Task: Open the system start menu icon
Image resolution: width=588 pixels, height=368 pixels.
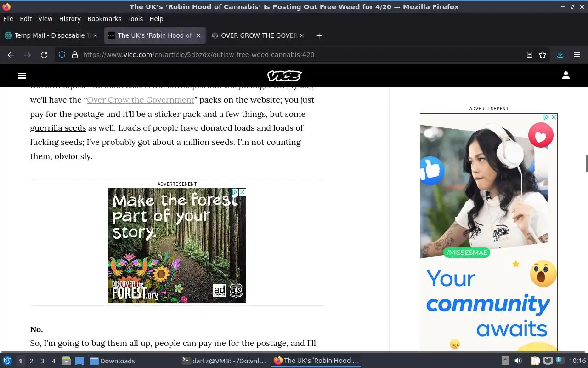Action: (7, 361)
